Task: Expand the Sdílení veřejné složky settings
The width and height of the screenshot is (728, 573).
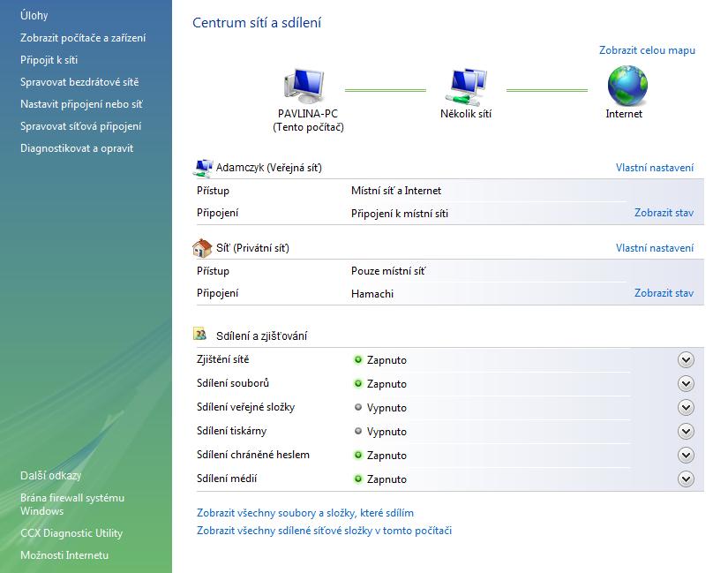Action: point(686,408)
